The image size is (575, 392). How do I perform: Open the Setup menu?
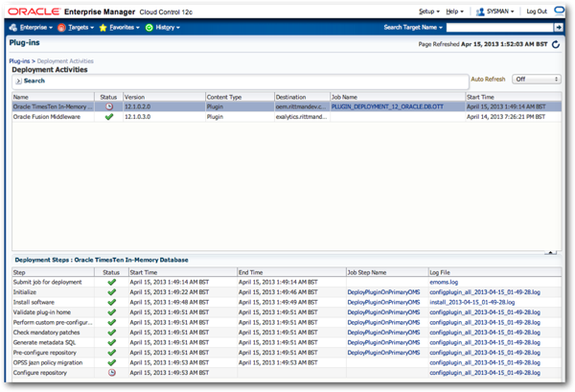pyautogui.click(x=429, y=12)
